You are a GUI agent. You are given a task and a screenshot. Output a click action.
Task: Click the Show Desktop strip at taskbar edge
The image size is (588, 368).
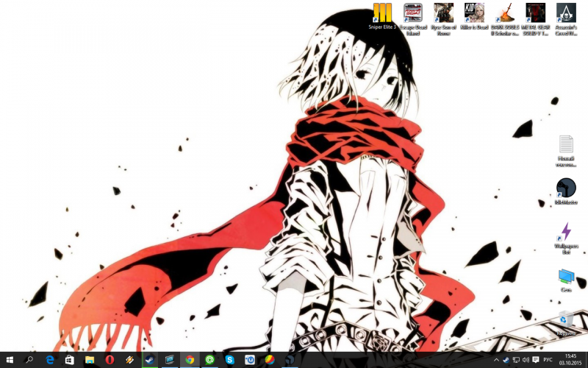pos(587,360)
